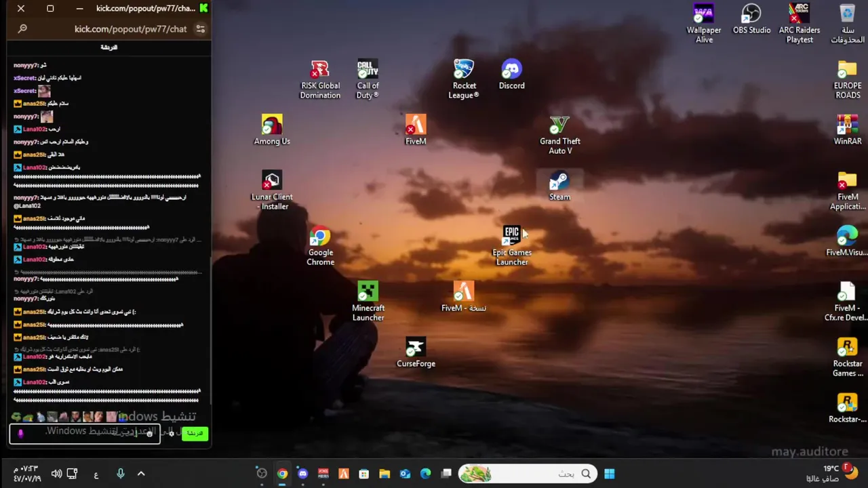The image size is (868, 488).
Task: Select the Epic Games Launcher icon
Action: pos(511,247)
